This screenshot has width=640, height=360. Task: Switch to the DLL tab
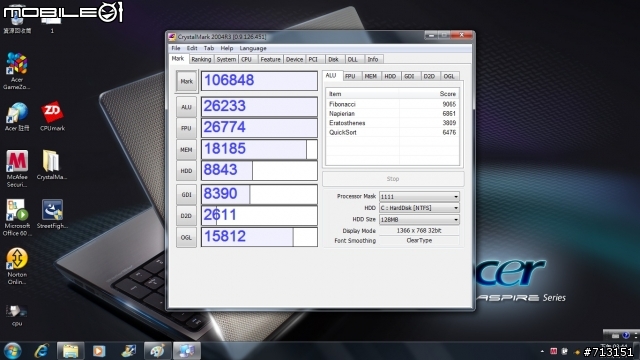353,60
